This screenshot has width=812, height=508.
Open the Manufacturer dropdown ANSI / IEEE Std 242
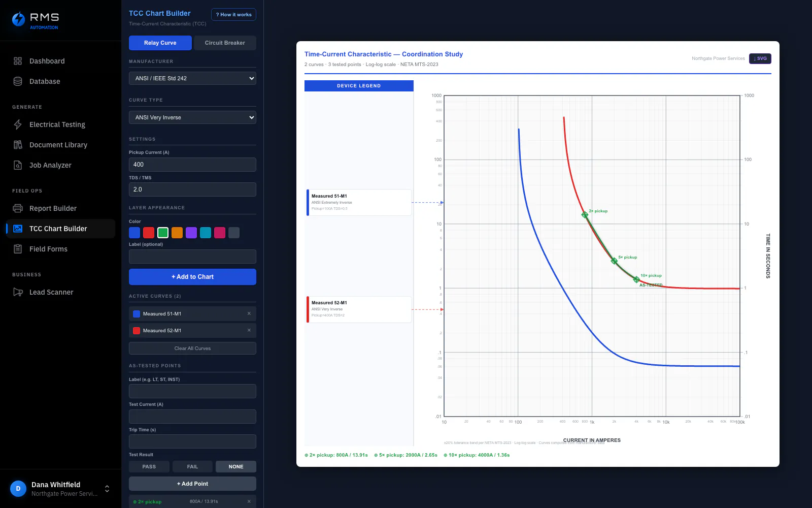point(192,78)
